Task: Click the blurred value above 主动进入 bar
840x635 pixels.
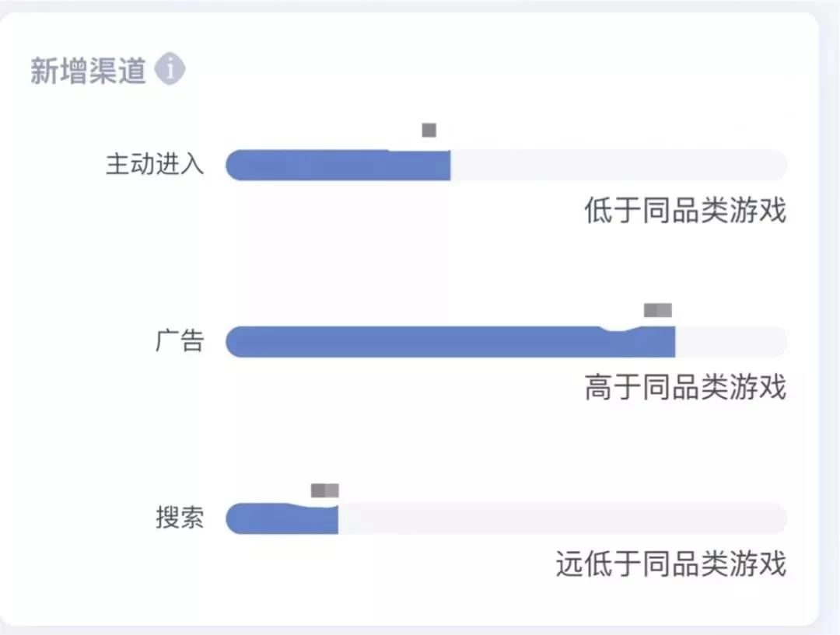Action: tap(429, 130)
